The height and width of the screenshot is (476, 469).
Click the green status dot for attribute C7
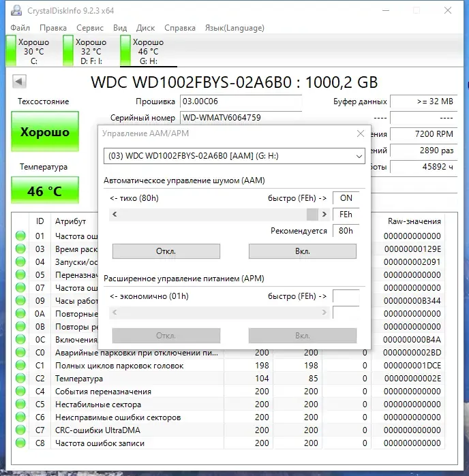coord(20,430)
